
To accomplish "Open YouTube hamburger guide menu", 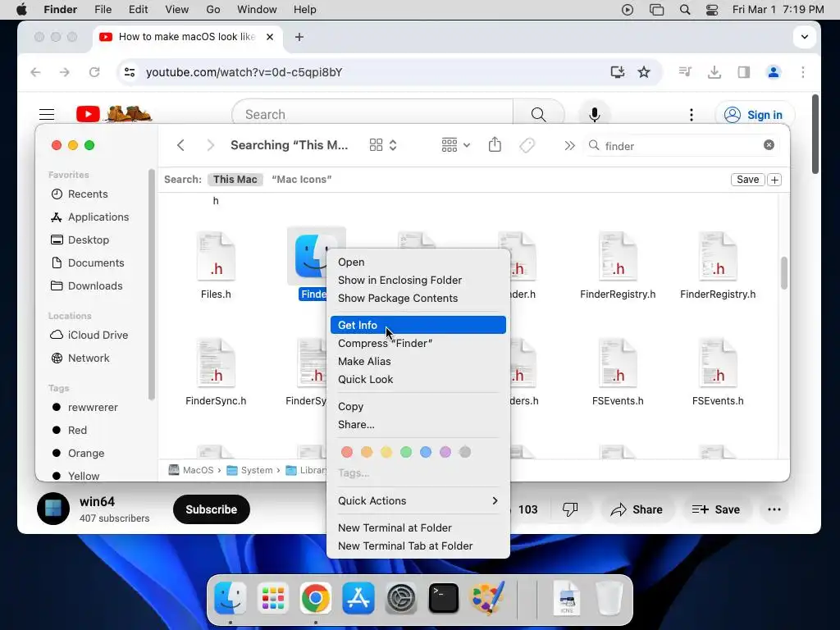I will [x=47, y=115].
